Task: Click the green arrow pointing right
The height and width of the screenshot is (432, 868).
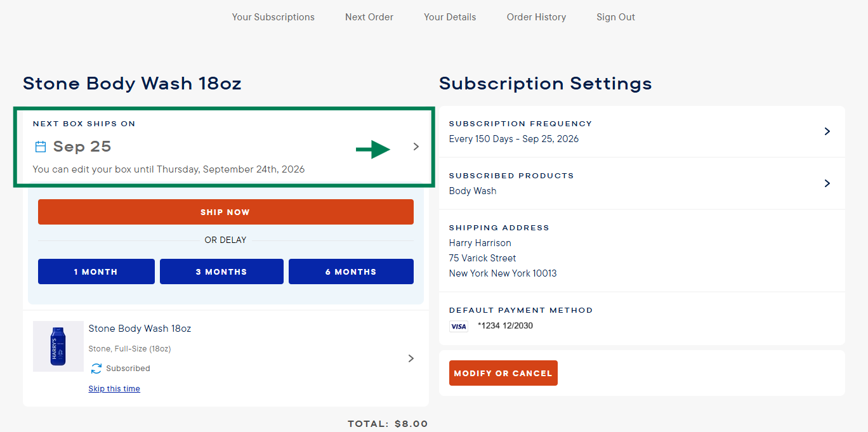Action: [373, 150]
